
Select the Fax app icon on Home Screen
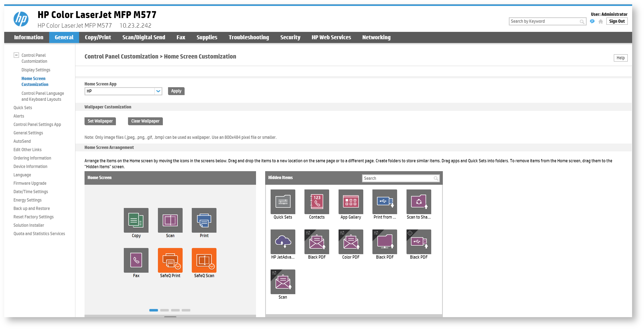pyautogui.click(x=136, y=260)
